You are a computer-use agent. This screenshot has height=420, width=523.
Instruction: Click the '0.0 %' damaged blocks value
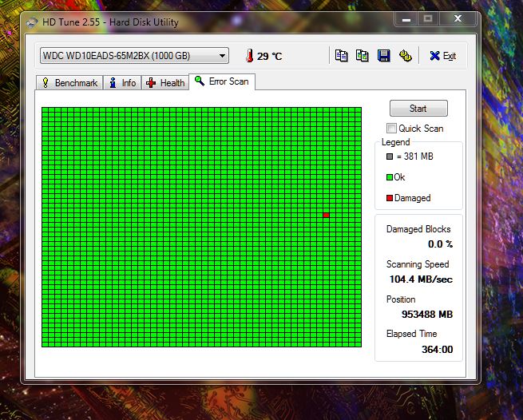pos(440,244)
